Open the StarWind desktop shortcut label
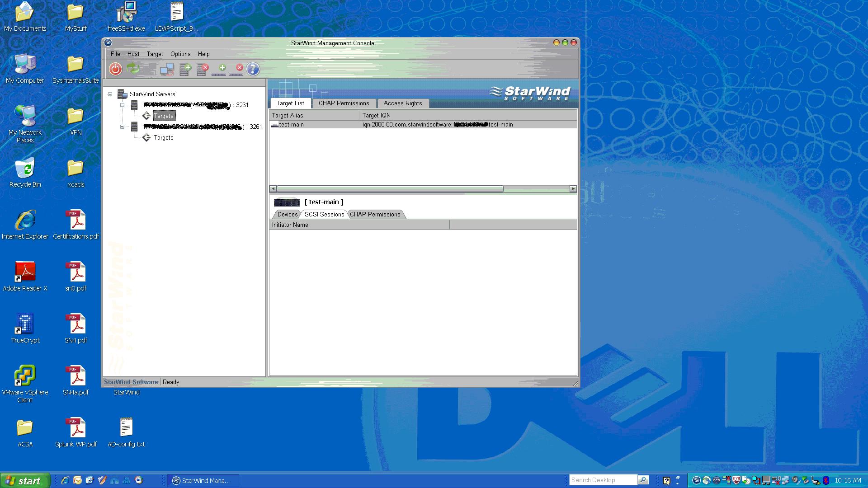Viewport: 868px width, 488px height. point(127,392)
